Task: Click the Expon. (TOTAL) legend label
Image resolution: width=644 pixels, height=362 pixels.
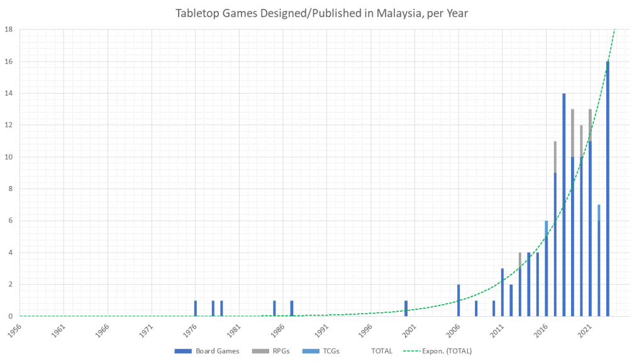Action: tap(447, 351)
